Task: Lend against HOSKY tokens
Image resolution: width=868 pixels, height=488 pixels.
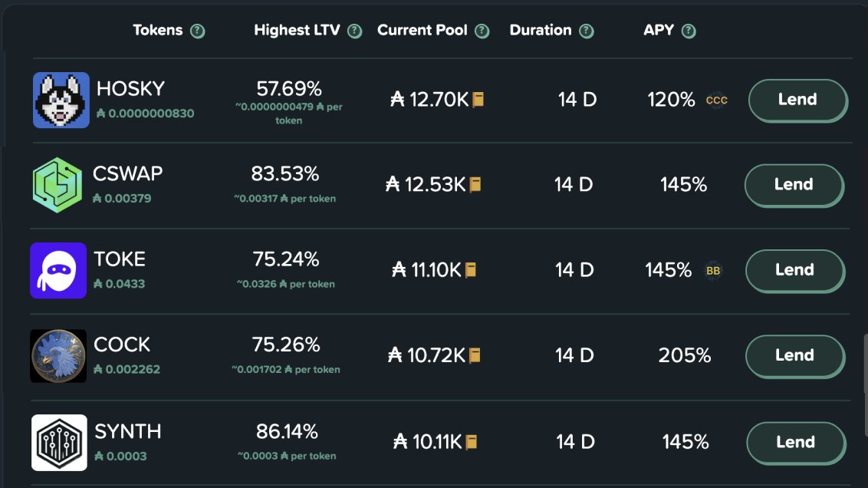Action: click(x=797, y=101)
